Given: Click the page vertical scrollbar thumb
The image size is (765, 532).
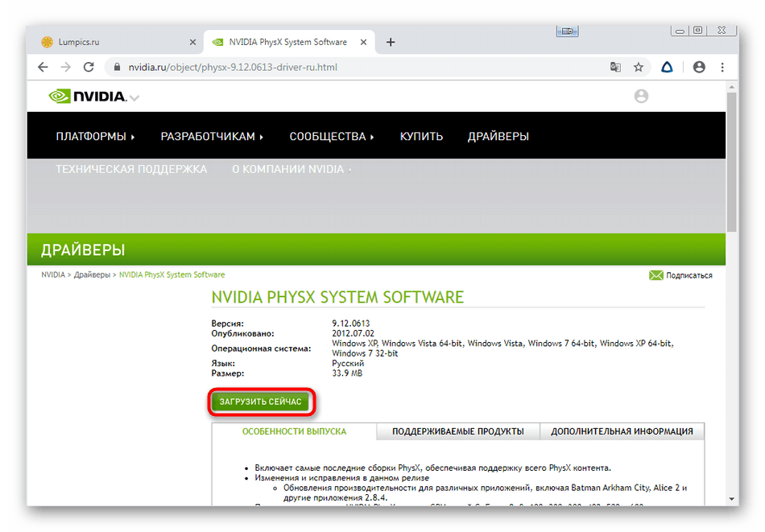Looking at the screenshot, I should [731, 162].
